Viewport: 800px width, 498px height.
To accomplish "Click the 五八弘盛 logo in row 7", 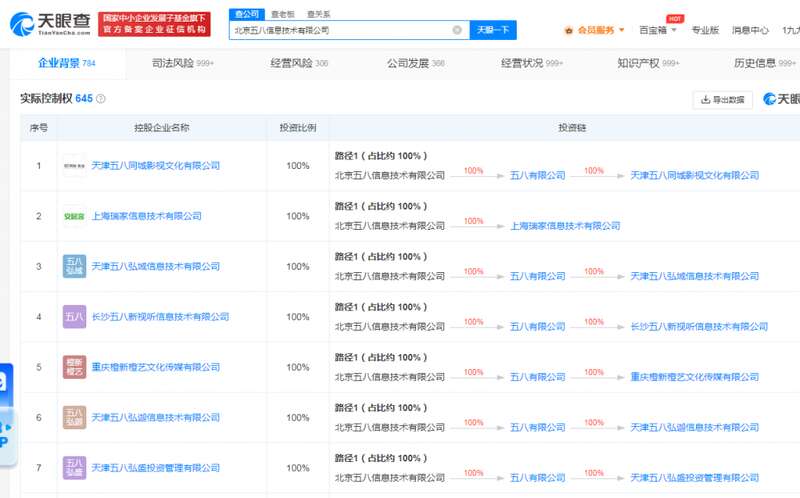I will 74,467.
